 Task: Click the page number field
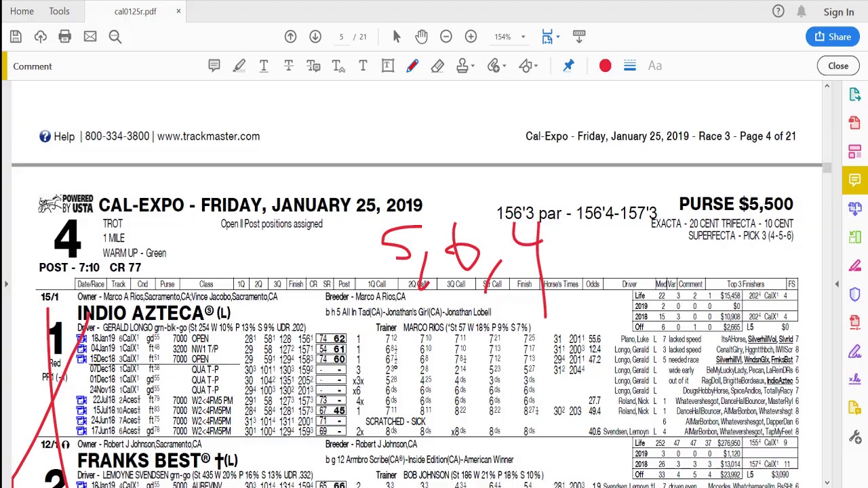[x=341, y=37]
